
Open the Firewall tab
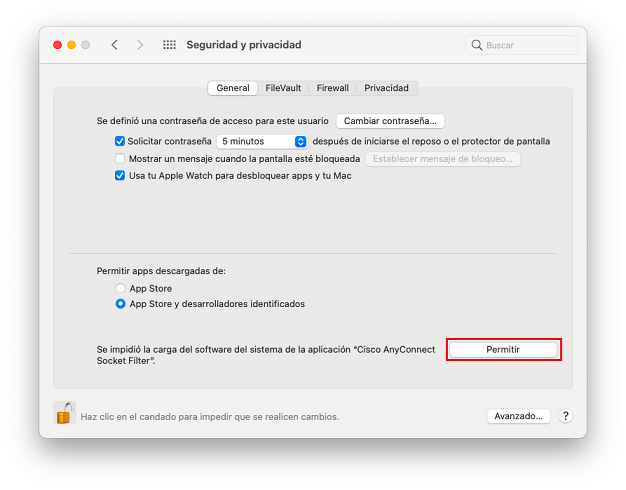point(333,88)
